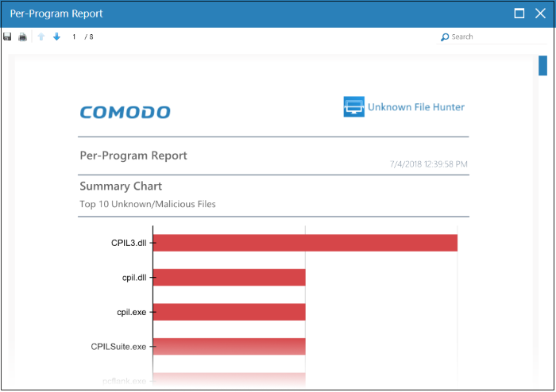Click the Summary Chart heading
556x392 pixels.
(121, 186)
